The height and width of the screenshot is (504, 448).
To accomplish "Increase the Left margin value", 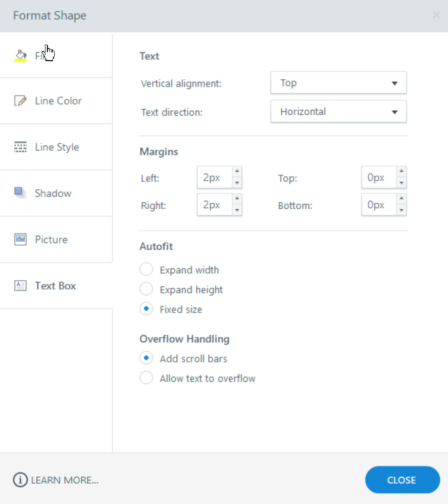I will (x=237, y=172).
